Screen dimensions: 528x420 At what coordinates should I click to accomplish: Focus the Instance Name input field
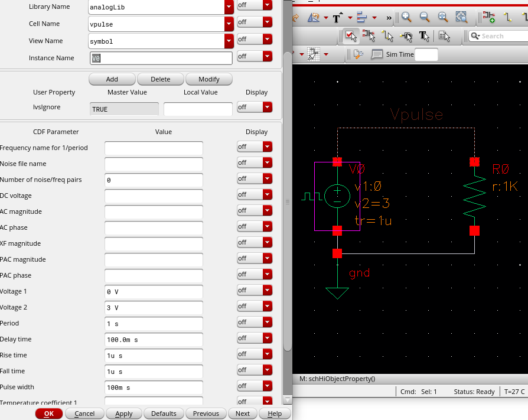(161, 58)
